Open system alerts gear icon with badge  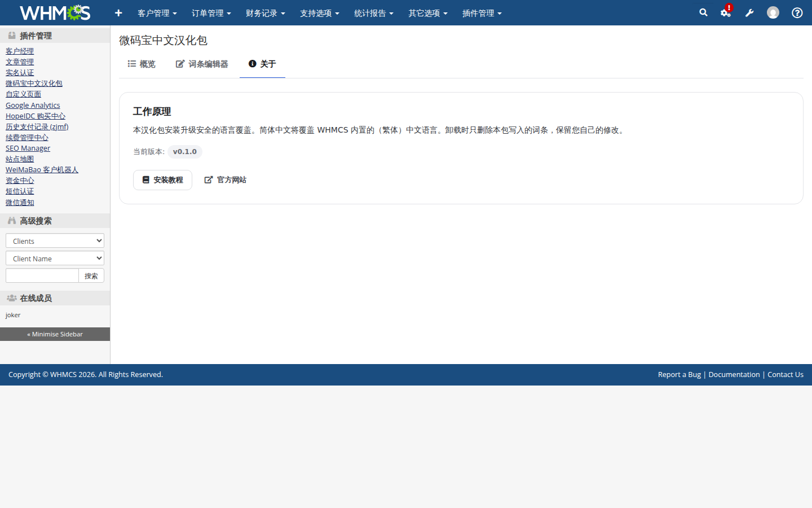(726, 12)
